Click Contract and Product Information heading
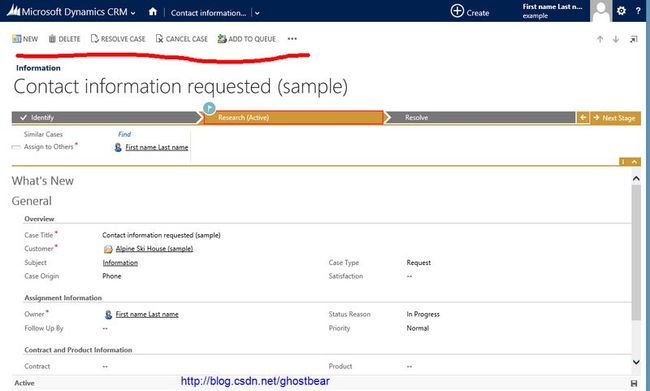Viewport: 650px width, 391px height. click(78, 350)
